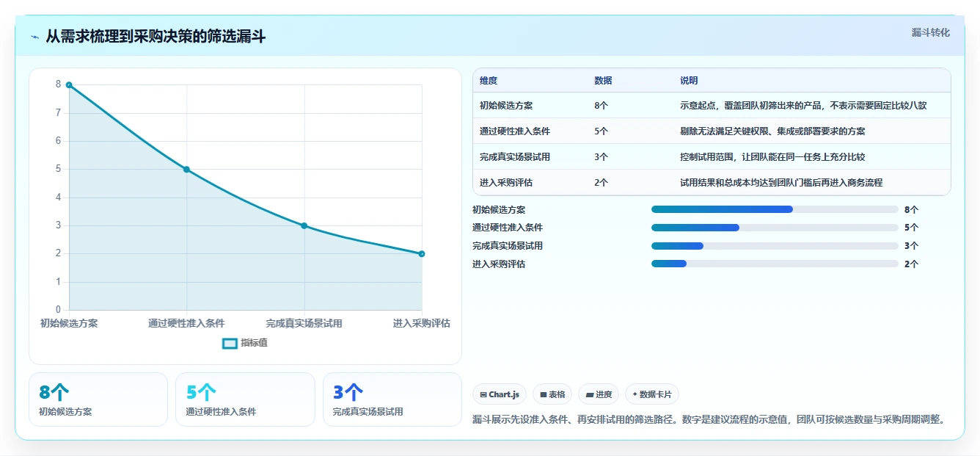Click the description starting 控制试用范围
Screen dimensions: 980x456
point(772,157)
